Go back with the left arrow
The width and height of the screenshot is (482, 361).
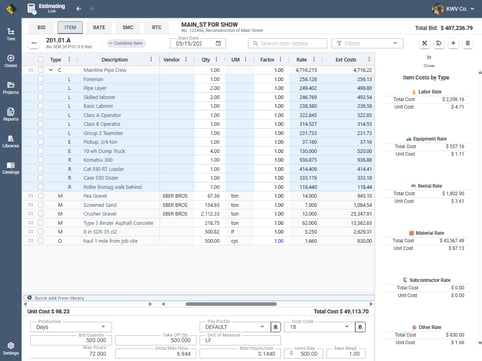click(x=79, y=9)
